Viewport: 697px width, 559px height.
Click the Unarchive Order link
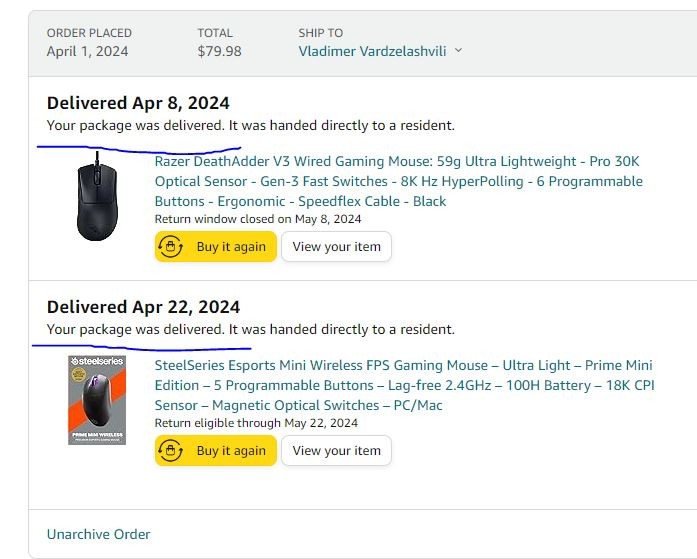point(98,534)
